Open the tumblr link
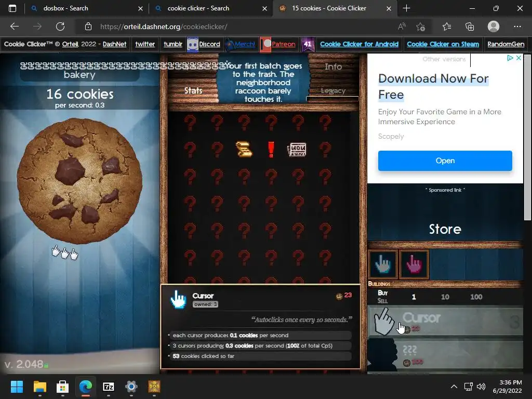This screenshot has width=532, height=399. [173, 44]
